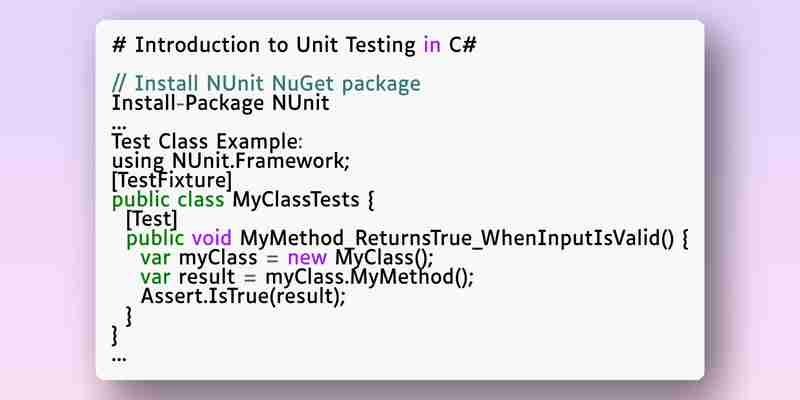800x400 pixels.
Task: Click 'using NUnit.Framework;' statement
Action: pos(231,161)
